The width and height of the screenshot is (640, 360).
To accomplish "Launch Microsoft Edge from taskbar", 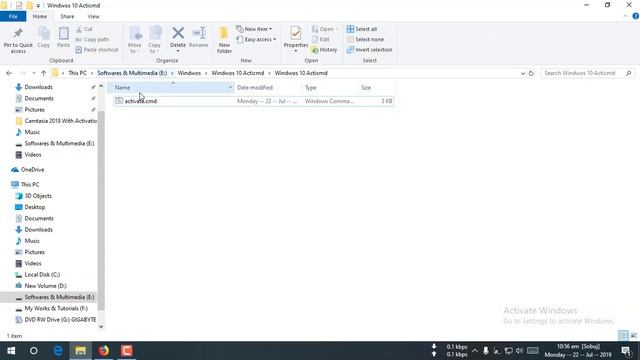I will 58,351.
